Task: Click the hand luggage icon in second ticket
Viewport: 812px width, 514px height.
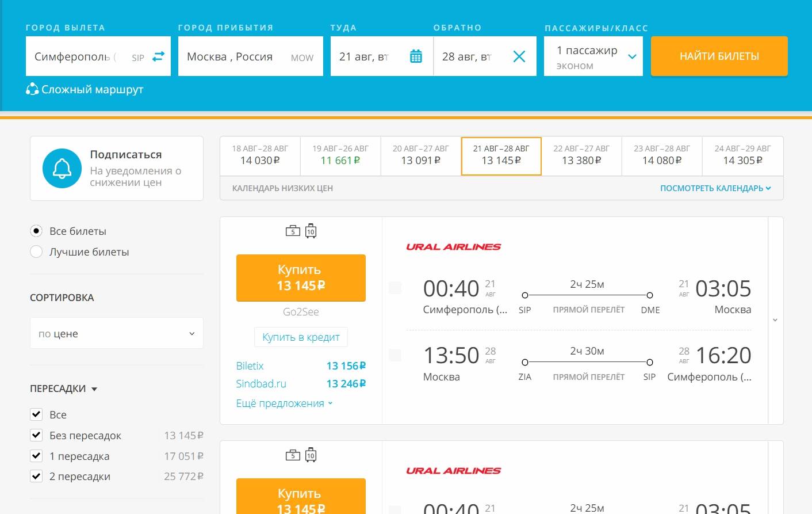Action: (293, 455)
